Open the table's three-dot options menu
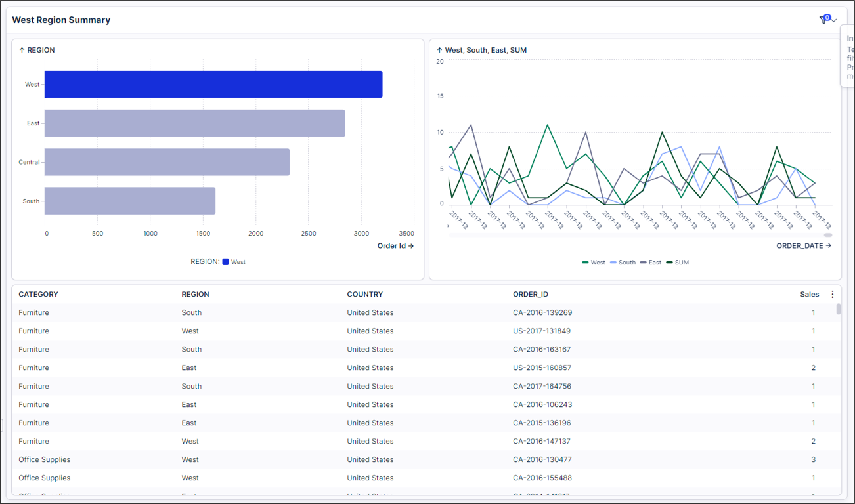Image resolution: width=855 pixels, height=504 pixels. point(833,295)
